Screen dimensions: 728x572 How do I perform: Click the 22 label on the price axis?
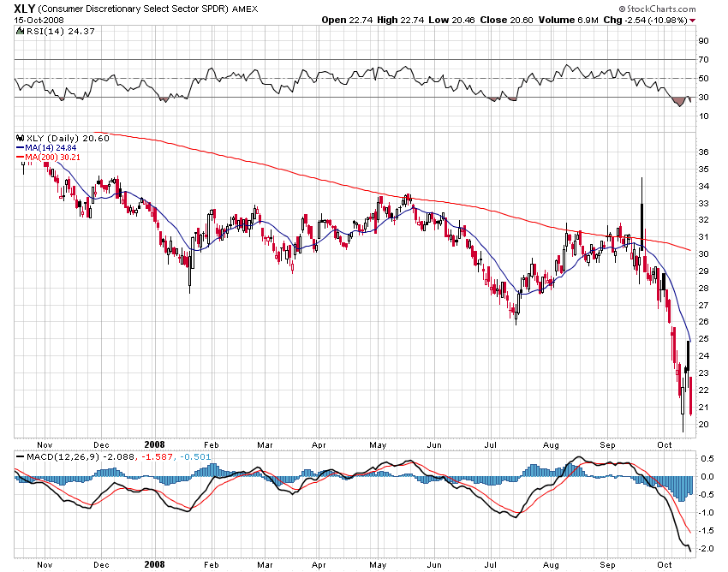(704, 390)
